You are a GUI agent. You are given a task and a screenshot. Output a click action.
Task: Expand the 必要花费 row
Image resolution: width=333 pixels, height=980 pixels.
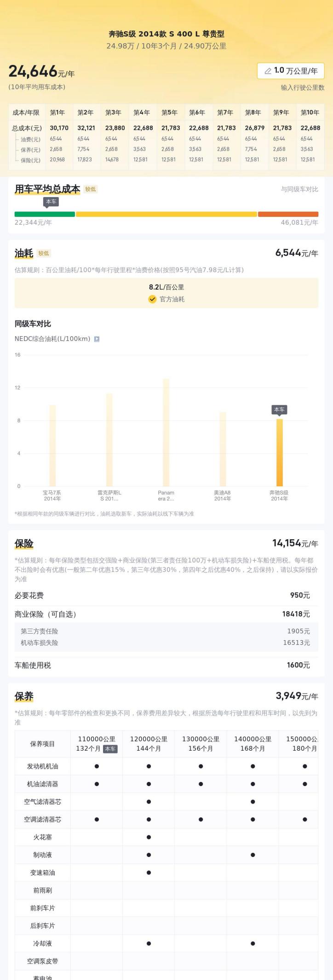click(x=166, y=595)
